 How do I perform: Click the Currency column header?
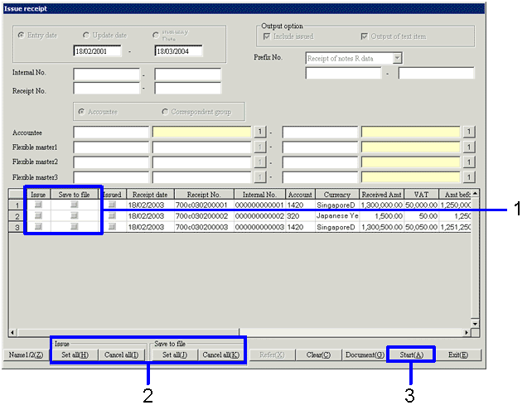337,194
